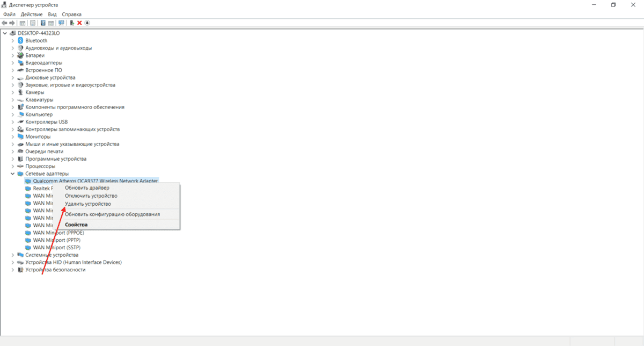The width and height of the screenshot is (644, 346).
Task: Choose Отключить устройство in context menu
Action: click(91, 196)
